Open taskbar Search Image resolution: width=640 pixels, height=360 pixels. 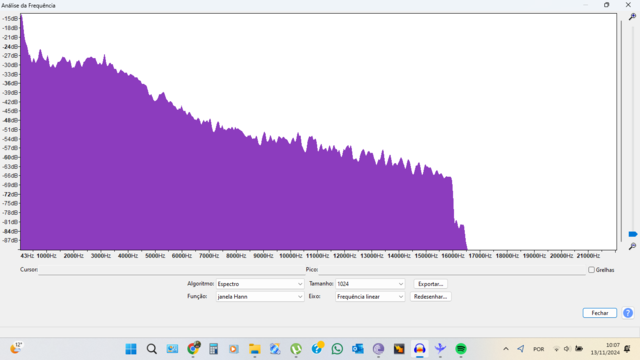coord(152,349)
